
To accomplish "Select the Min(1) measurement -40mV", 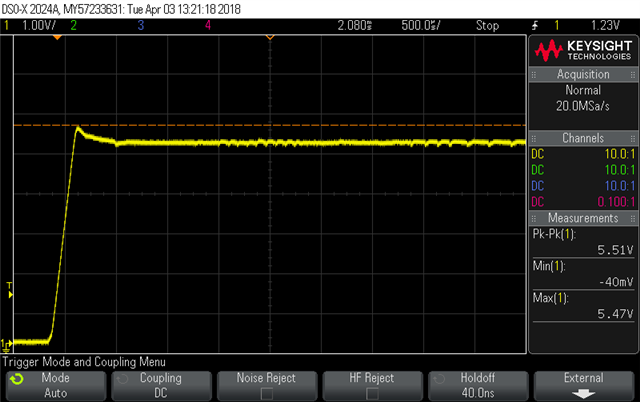I will pos(583,274).
